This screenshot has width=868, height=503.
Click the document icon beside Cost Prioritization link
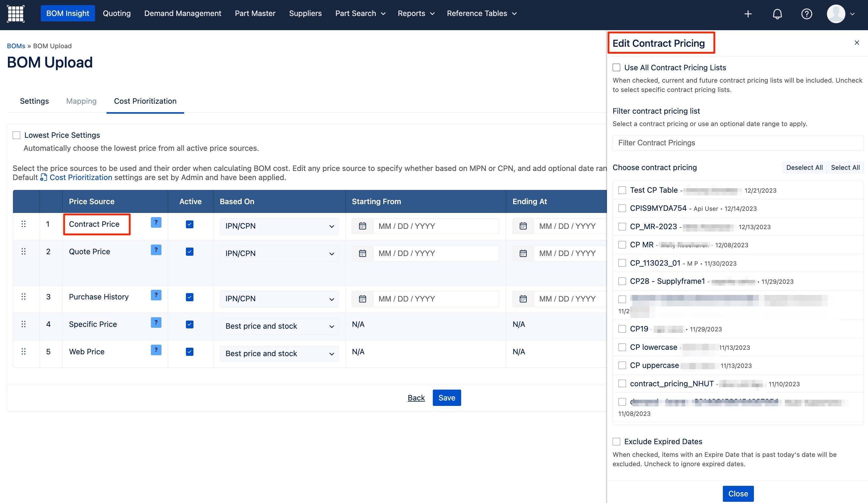[43, 178]
